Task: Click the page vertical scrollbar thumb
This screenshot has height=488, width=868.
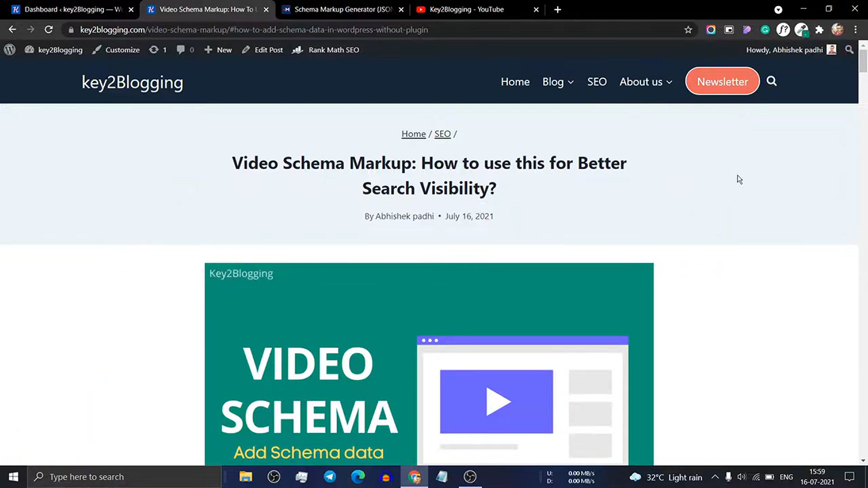Action: pos(863,61)
